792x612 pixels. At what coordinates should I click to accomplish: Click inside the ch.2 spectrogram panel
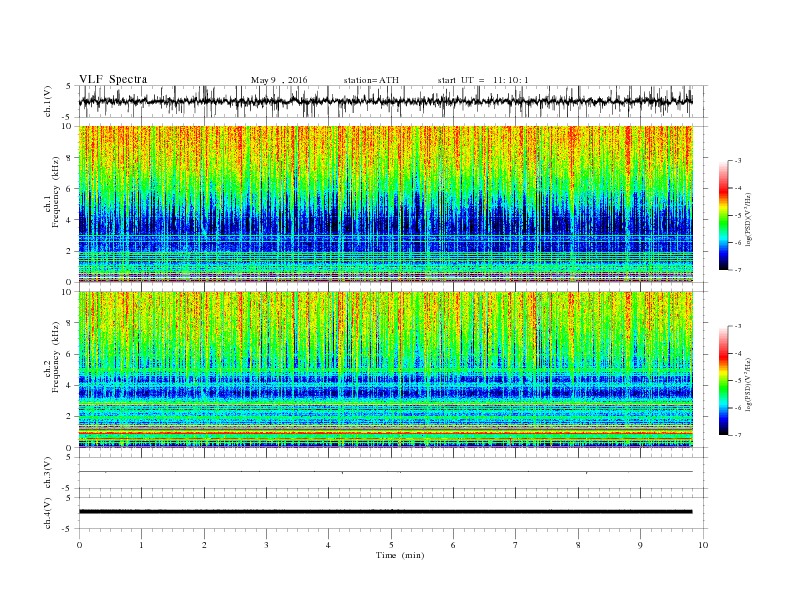385,369
